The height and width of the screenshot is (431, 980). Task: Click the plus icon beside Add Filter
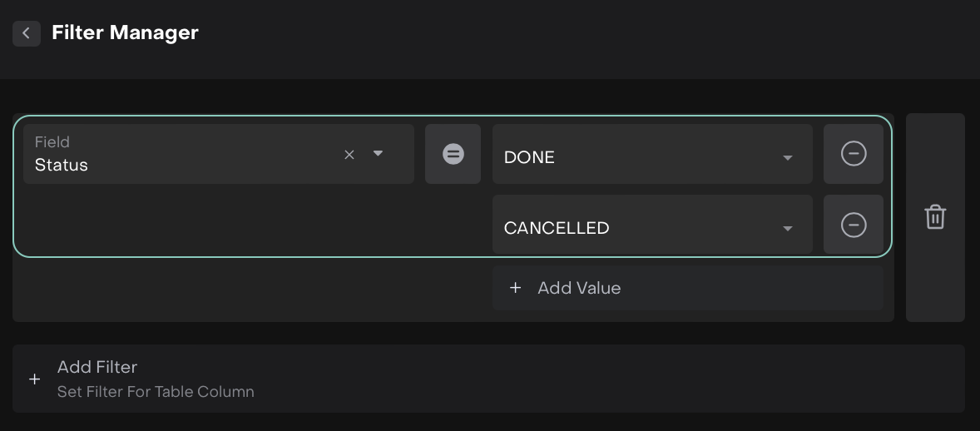pyautogui.click(x=34, y=379)
